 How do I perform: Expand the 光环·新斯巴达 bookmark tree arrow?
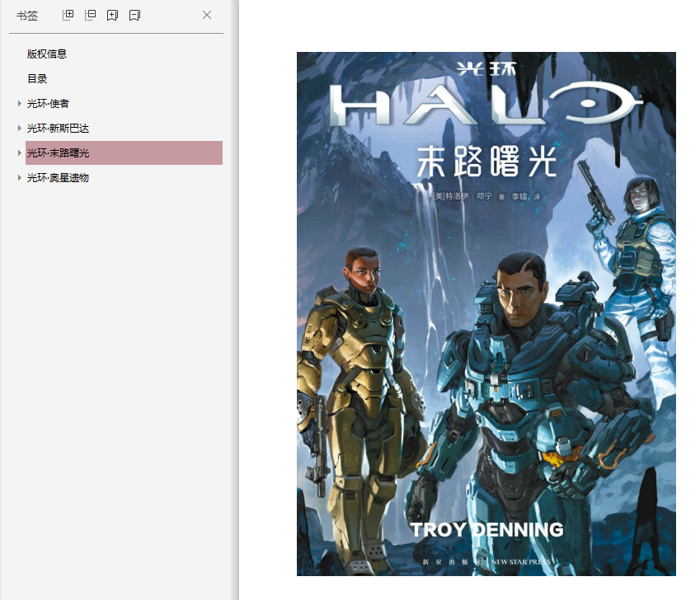(19, 129)
